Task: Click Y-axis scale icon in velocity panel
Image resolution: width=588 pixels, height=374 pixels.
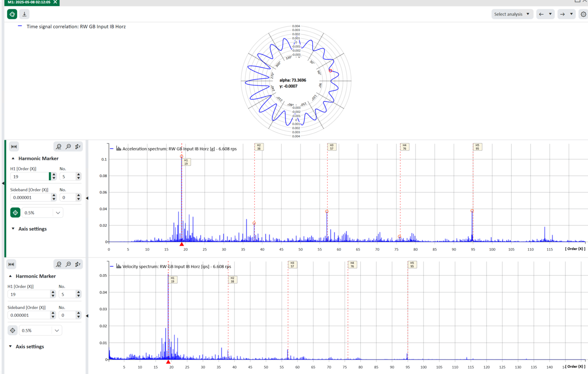Action: [x=78, y=264]
